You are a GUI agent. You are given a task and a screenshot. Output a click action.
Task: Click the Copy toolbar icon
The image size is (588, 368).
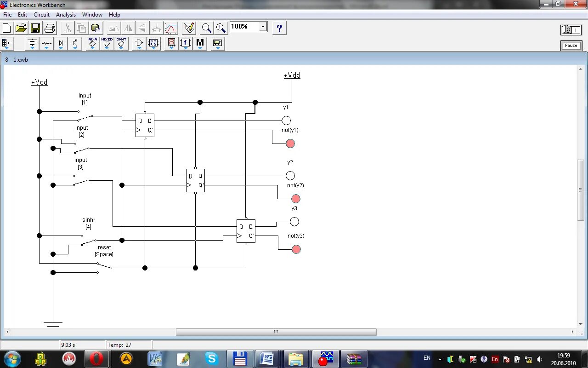pos(82,28)
